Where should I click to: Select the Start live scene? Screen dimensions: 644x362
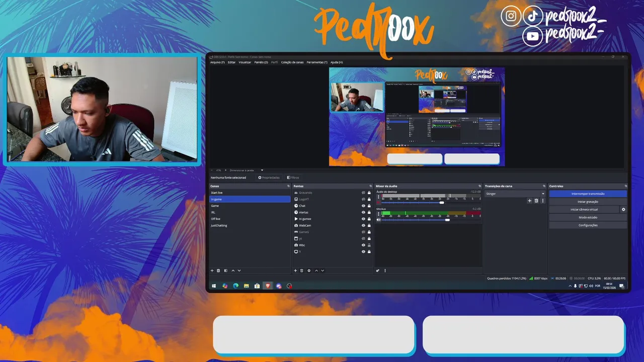pyautogui.click(x=250, y=193)
